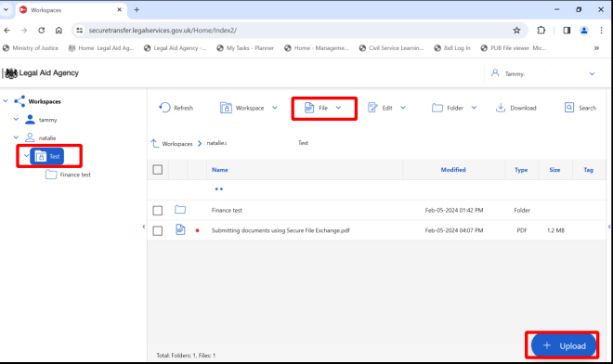Click the user profile avatar icon
The image size is (613, 364).
point(495,73)
